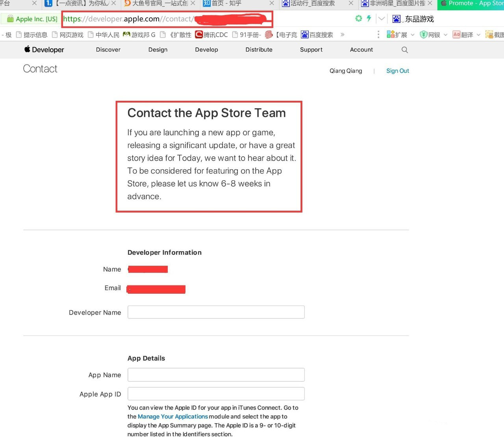Click the 翻译 translate button
504x437 pixels.
463,35
